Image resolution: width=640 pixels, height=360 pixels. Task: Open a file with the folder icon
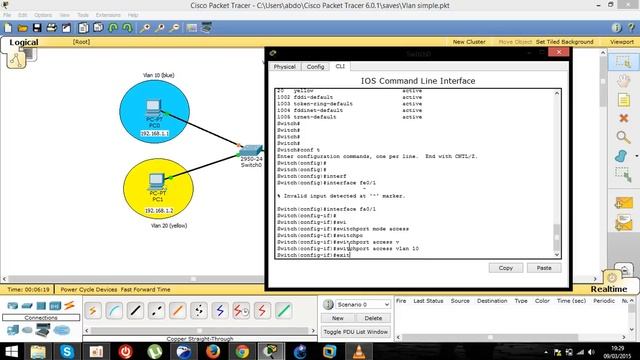click(x=22, y=28)
